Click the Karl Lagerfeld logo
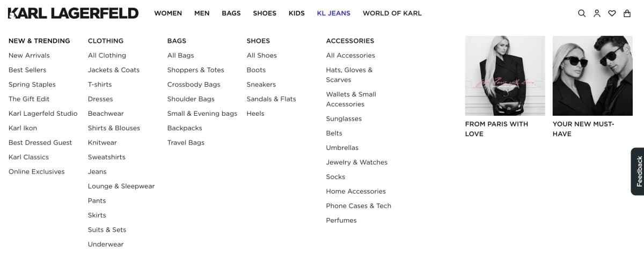Viewport: 644px width, 254px height. tap(74, 13)
